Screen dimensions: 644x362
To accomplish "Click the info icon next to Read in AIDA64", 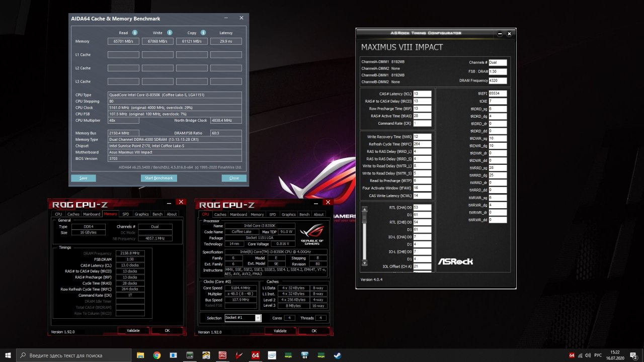I will coord(135,33).
